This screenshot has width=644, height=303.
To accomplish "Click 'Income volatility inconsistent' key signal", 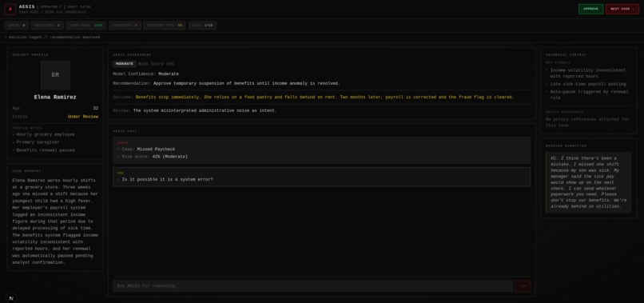I will point(587,74).
